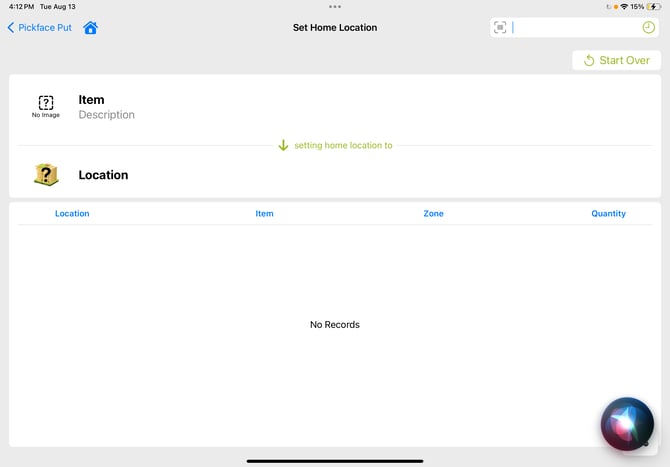Focus the scan text input field
Screen dimensions: 670x467
click(x=575, y=28)
